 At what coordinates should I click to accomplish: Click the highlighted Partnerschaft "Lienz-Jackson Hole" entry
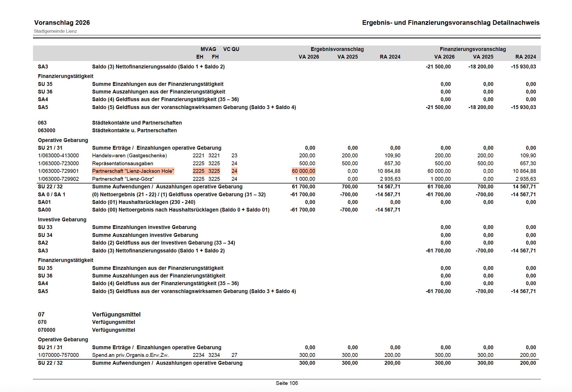coord(133,171)
